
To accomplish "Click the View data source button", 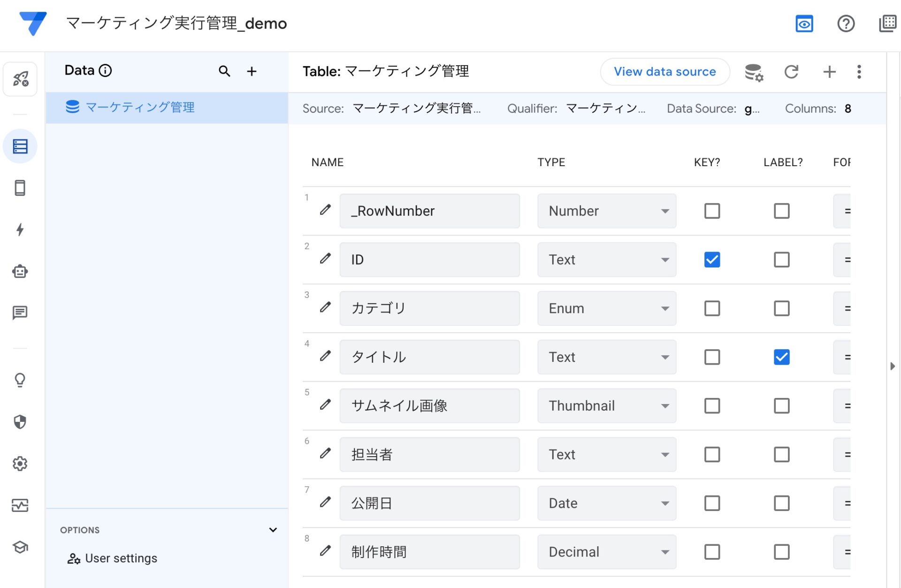I will coord(665,71).
